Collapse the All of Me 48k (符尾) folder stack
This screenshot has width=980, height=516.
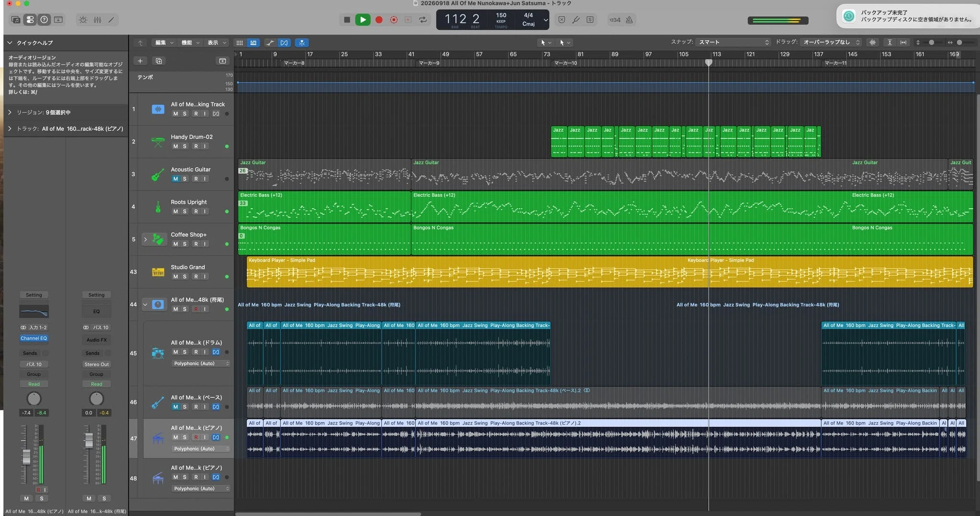click(x=145, y=304)
